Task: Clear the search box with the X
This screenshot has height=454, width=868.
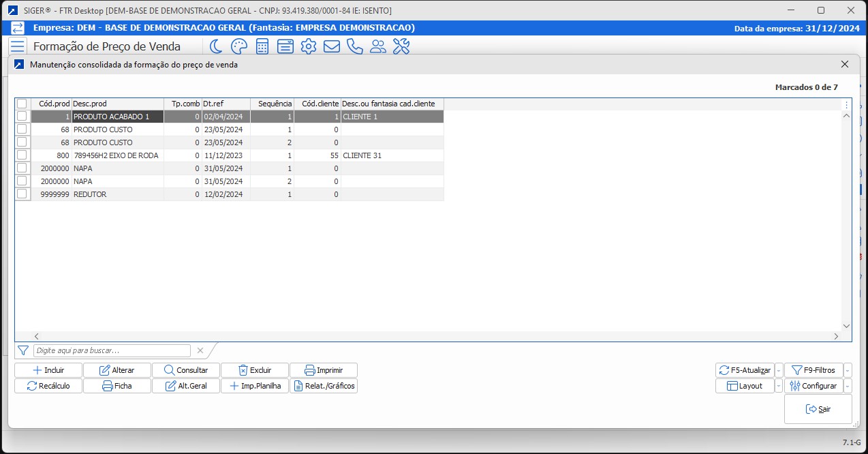Action: (x=200, y=350)
